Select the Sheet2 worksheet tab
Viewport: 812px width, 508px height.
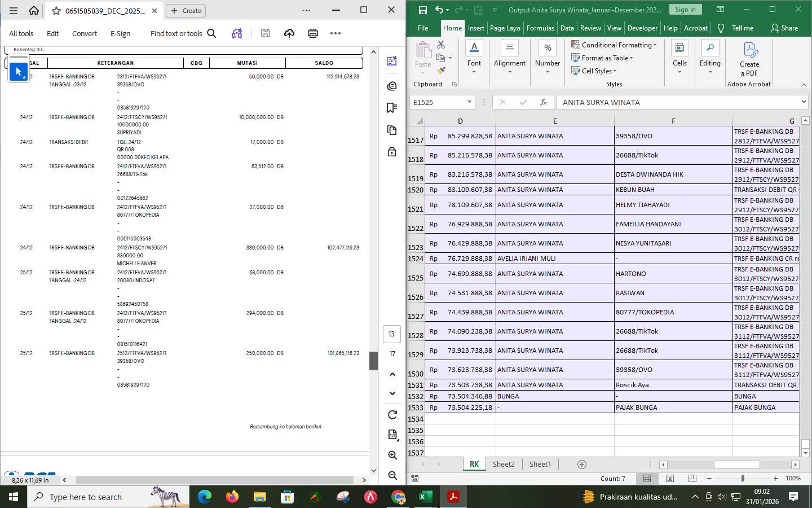click(x=504, y=464)
